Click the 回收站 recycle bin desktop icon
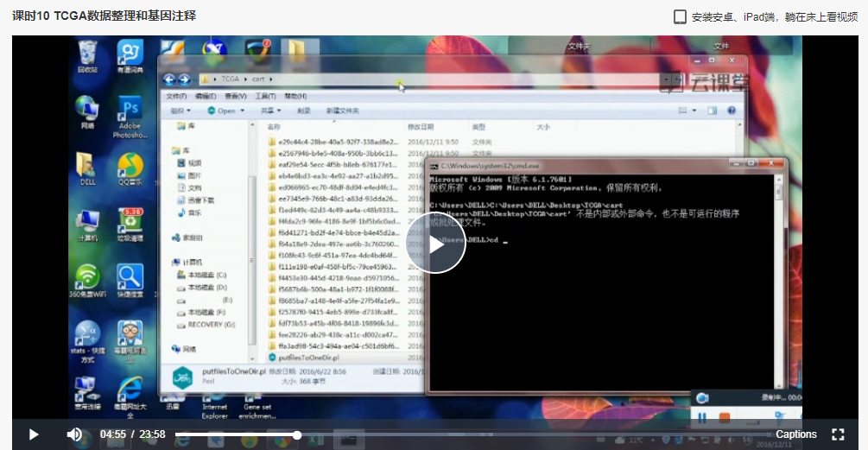 [x=87, y=56]
